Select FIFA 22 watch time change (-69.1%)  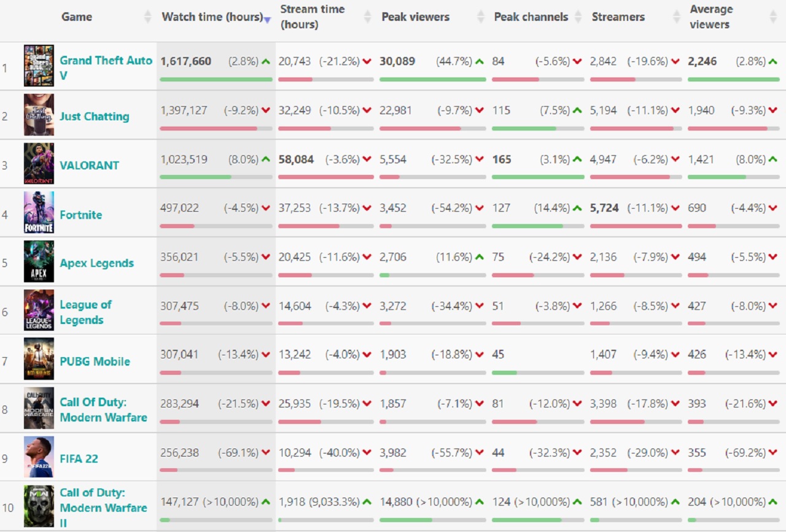click(238, 453)
